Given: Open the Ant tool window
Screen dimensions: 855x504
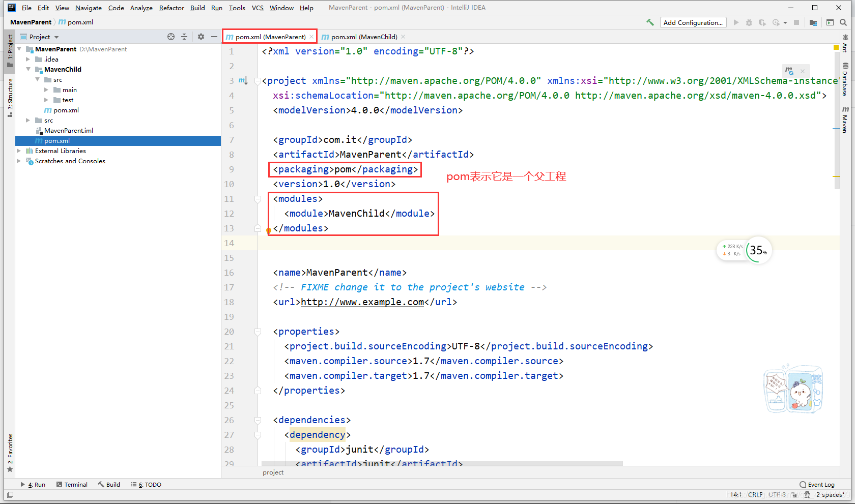Looking at the screenshot, I should click(x=845, y=43).
